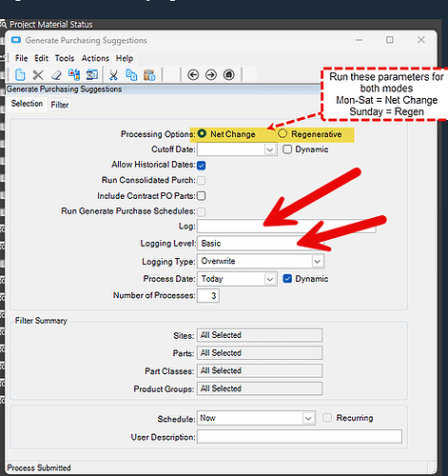This screenshot has width=448, height=476.
Task: Open the Help menu
Action: pyautogui.click(x=125, y=58)
